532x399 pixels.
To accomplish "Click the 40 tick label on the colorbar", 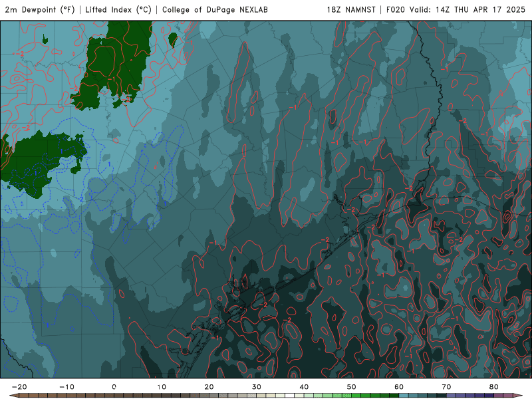I will (x=304, y=387).
